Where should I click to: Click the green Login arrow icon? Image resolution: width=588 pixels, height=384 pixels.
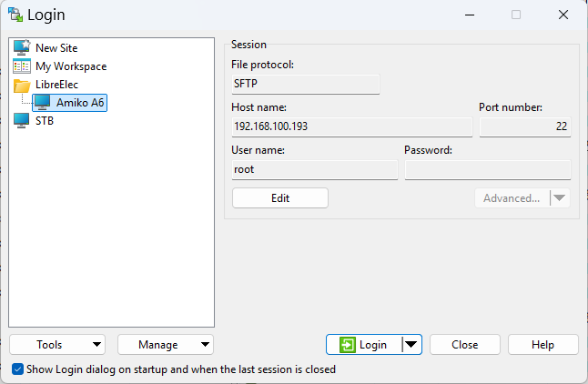point(348,345)
